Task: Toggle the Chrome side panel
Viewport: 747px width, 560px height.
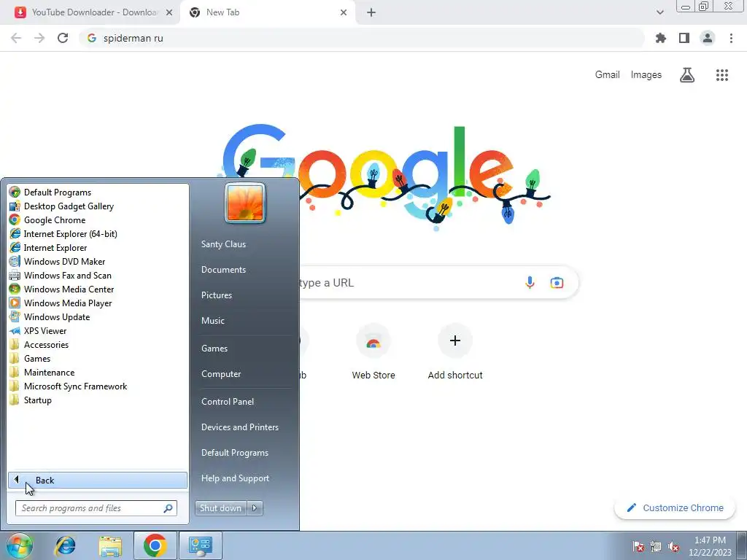Action: pos(684,38)
